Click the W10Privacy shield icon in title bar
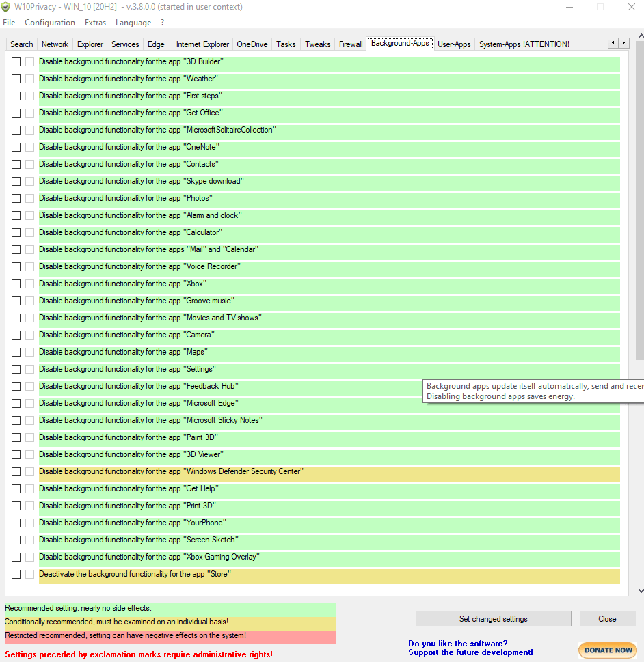The height and width of the screenshot is (662, 644). [x=6, y=7]
